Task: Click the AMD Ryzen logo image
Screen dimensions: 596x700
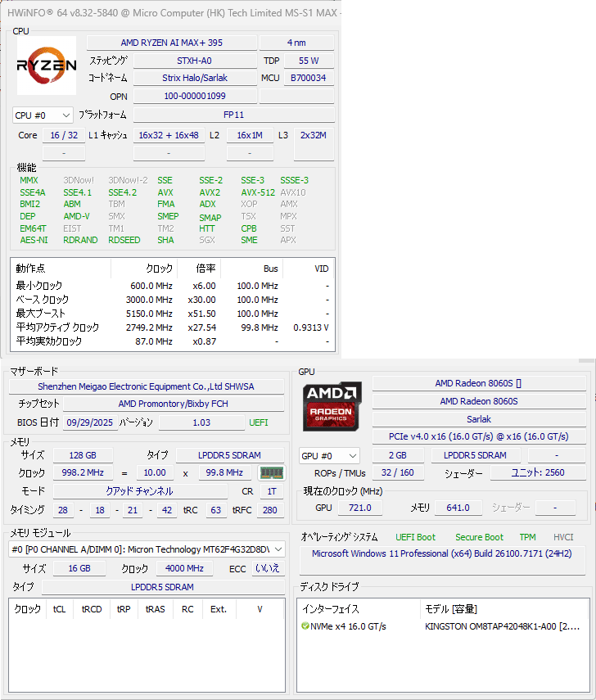Action: click(x=47, y=65)
